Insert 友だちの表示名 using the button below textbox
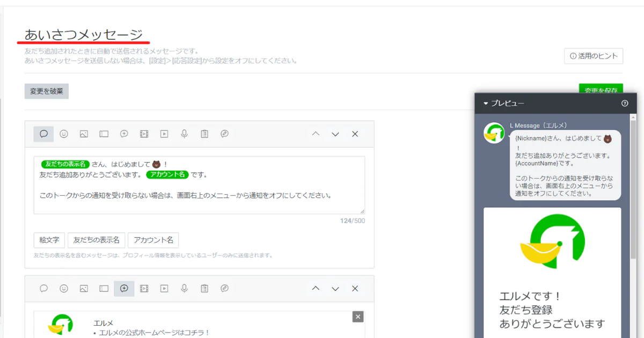Viewport: 644px width, 338px height. click(97, 240)
